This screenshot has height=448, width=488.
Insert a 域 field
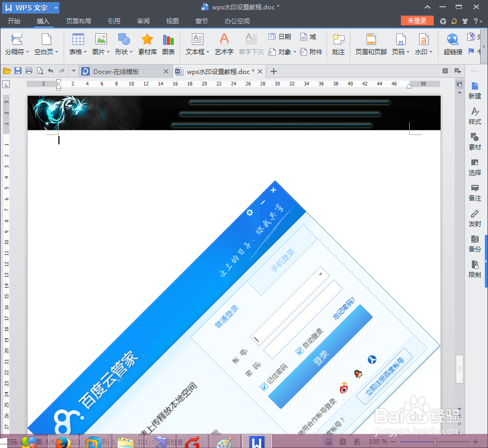coord(308,36)
